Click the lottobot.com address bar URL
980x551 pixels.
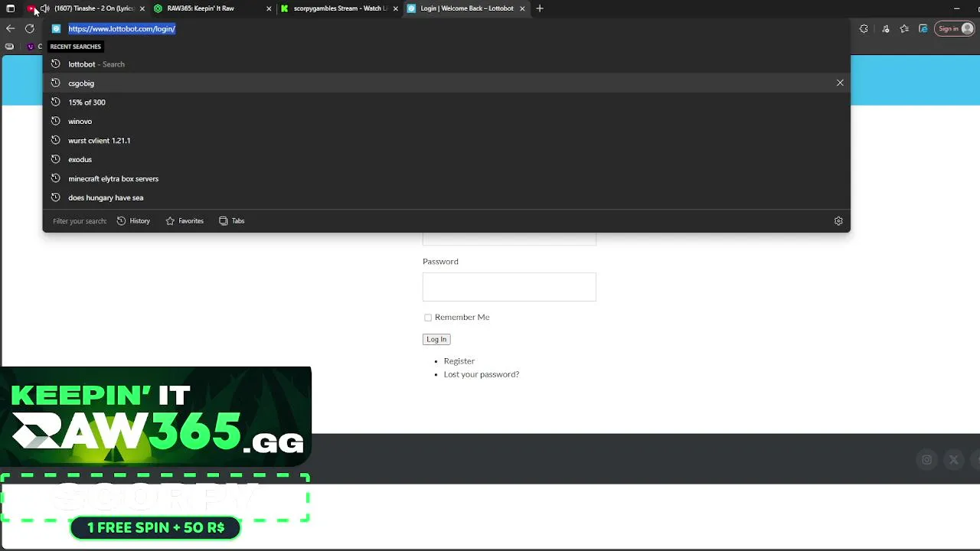(x=122, y=28)
